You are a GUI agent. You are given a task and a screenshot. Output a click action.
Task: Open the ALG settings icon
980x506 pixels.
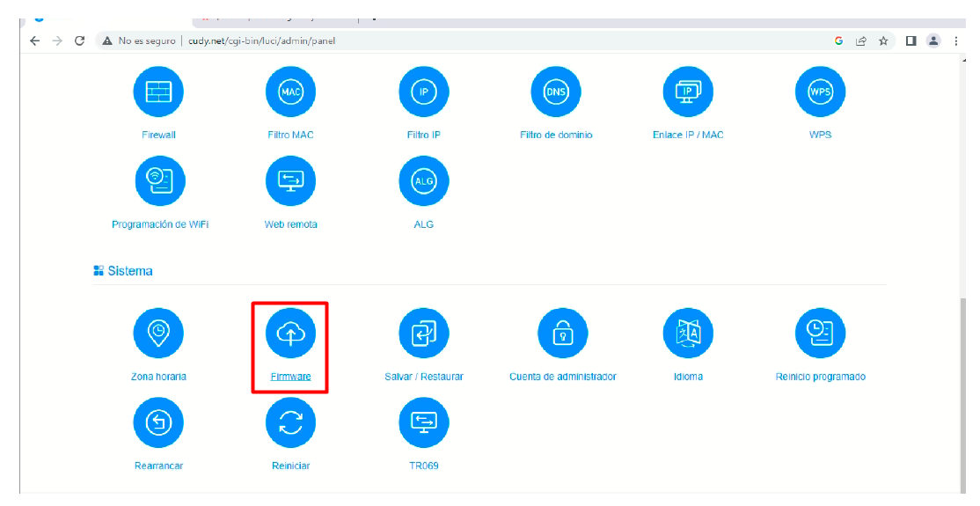coord(423,180)
